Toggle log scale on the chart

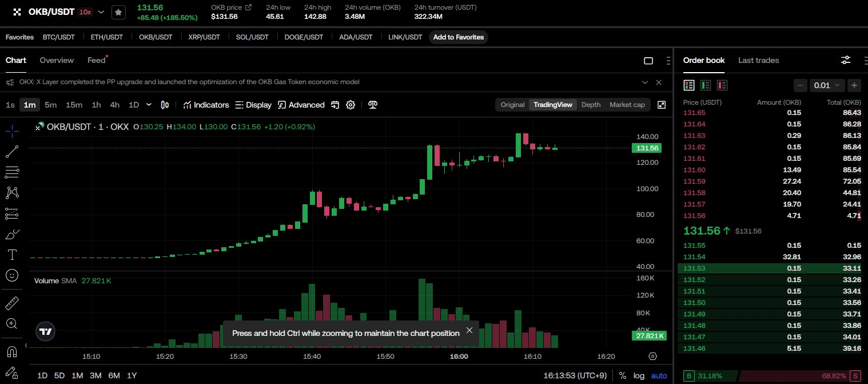click(x=639, y=375)
